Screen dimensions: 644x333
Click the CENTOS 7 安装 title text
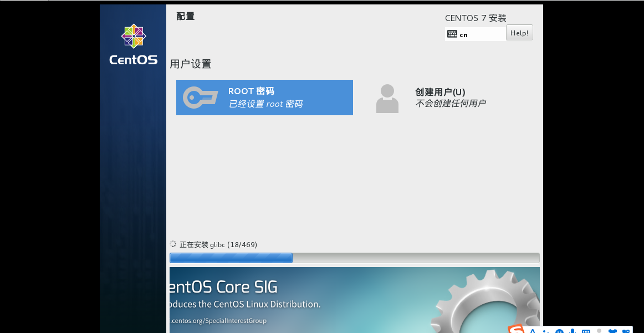pos(476,18)
